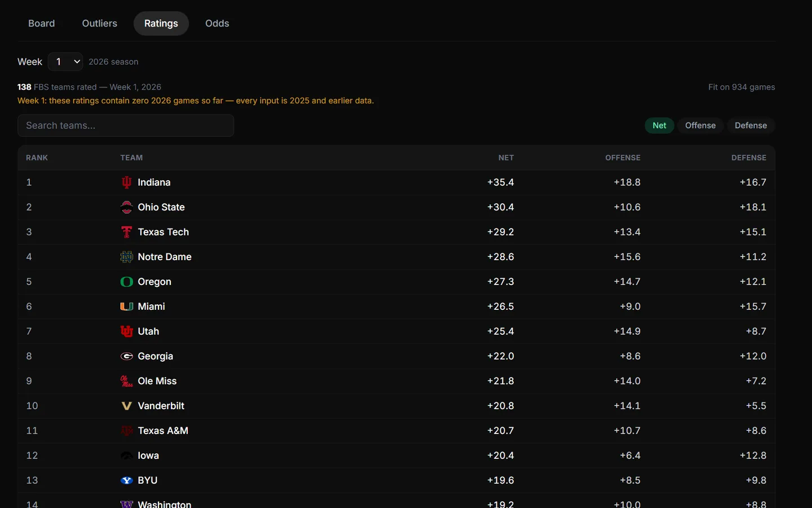The width and height of the screenshot is (812, 508).
Task: Click the "Fit on 934 games" text
Action: coord(742,87)
